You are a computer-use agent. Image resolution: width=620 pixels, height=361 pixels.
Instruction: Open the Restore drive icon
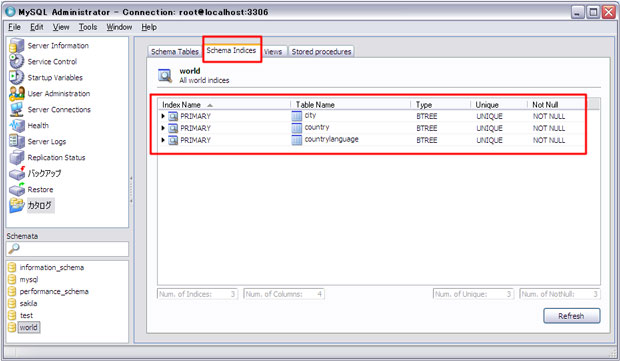coord(17,189)
